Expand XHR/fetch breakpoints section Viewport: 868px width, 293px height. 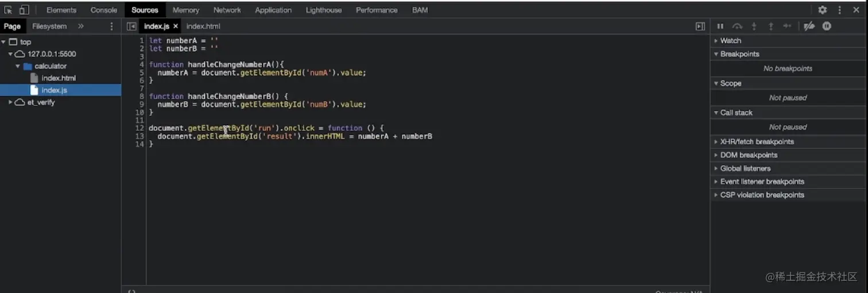(x=789, y=142)
